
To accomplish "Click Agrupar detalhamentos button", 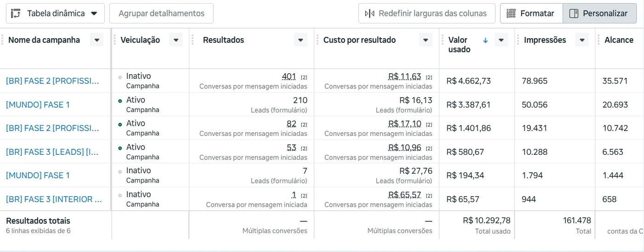I will (x=161, y=13).
